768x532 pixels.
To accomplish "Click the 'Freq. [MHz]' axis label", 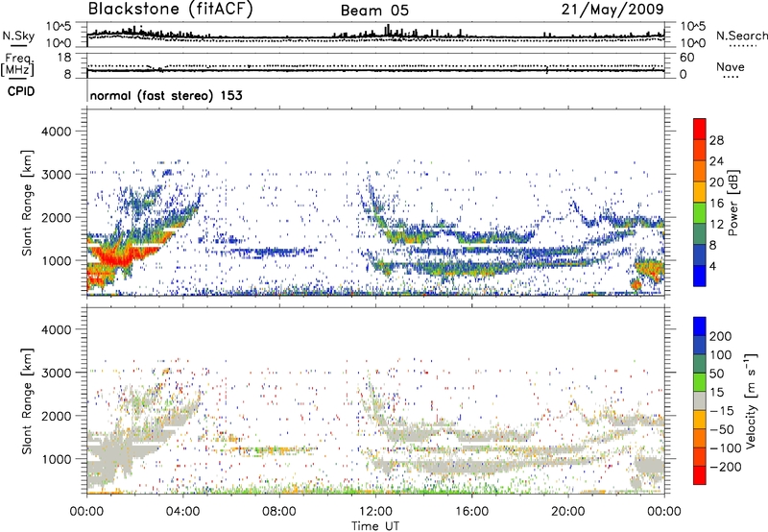I will 17,64.
